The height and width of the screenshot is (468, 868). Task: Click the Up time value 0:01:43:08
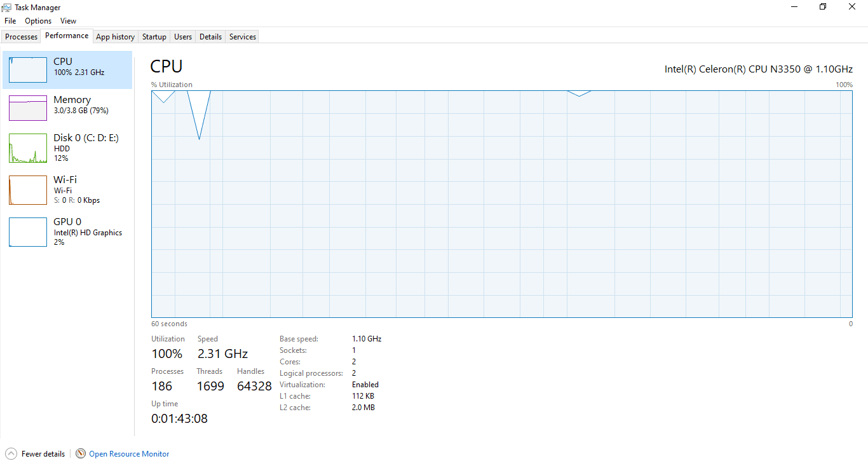179,418
